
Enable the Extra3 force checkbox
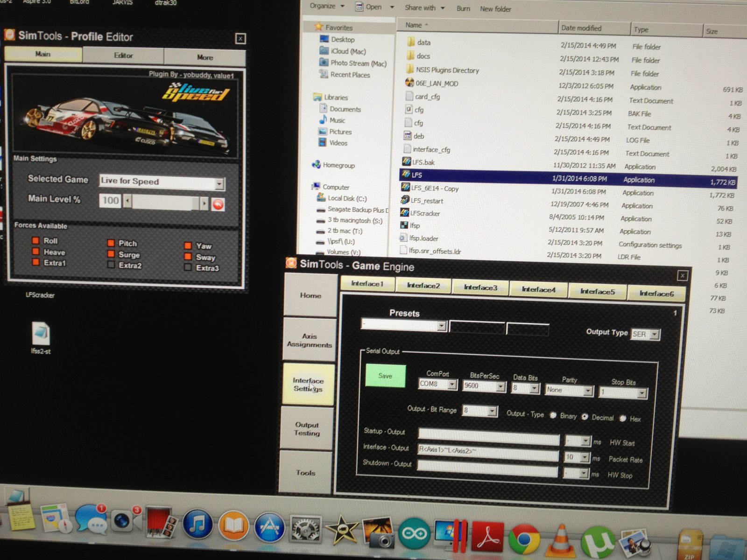pos(188,267)
